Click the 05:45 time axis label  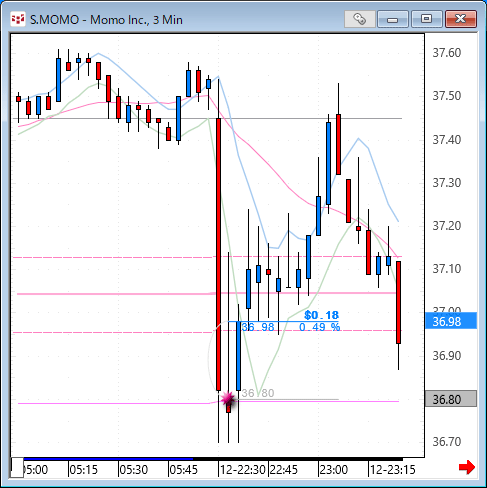tap(184, 470)
